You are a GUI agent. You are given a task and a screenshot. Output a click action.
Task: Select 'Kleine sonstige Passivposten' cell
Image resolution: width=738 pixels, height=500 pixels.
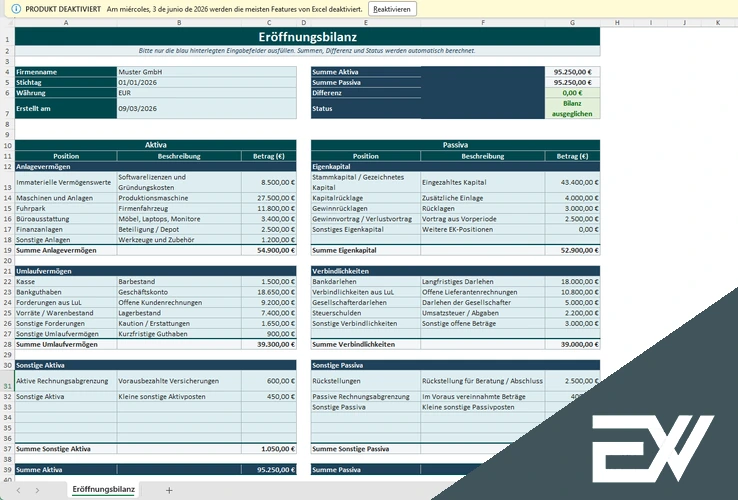(482, 407)
